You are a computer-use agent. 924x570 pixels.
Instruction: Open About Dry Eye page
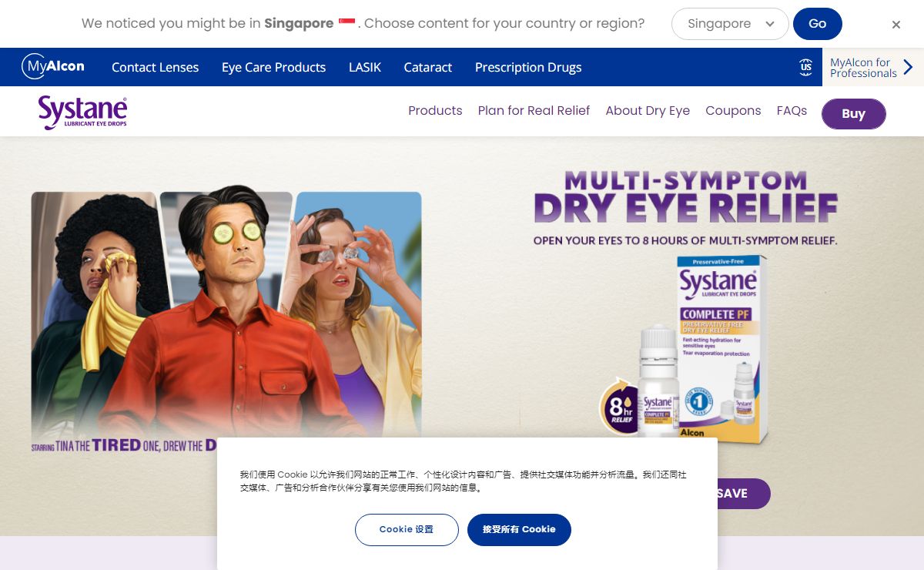(648, 110)
